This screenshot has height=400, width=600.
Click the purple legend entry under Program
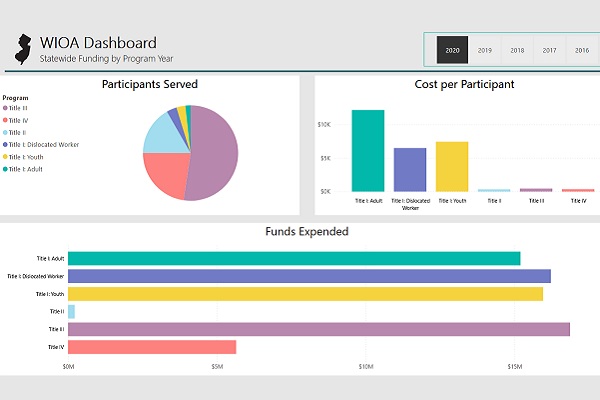pyautogui.click(x=15, y=108)
